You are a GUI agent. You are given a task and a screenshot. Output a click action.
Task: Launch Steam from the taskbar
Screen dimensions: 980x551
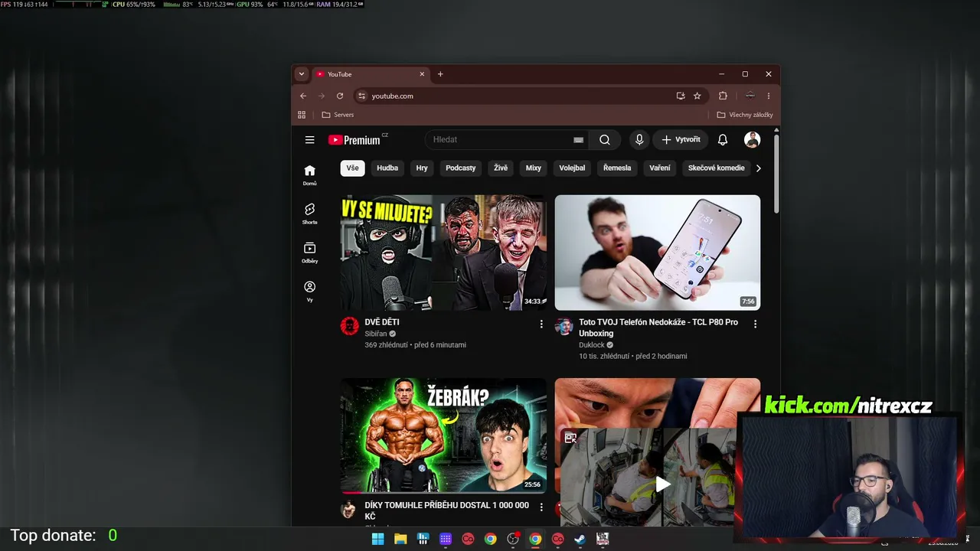(580, 539)
